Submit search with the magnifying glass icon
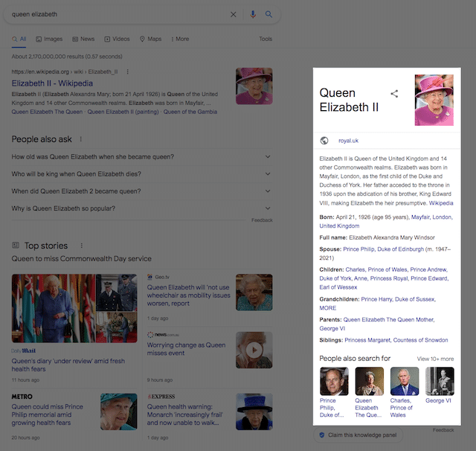476x451 pixels. 268,14
